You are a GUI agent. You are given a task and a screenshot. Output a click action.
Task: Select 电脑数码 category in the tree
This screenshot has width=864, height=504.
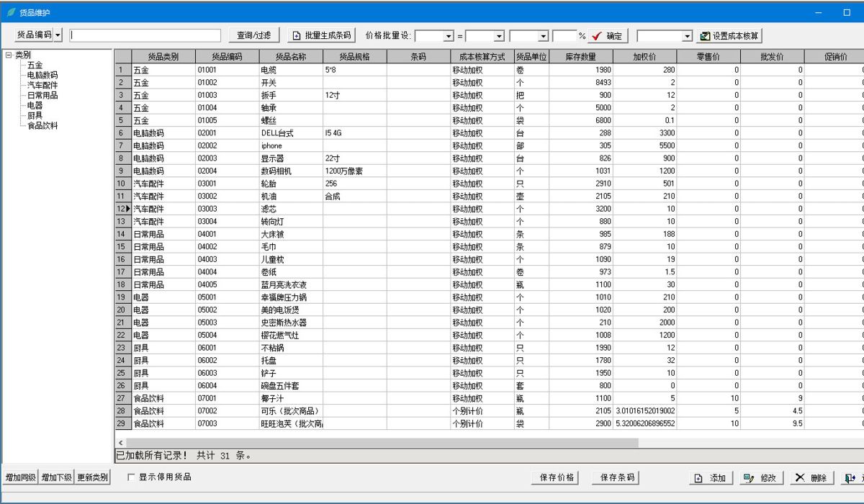click(42, 75)
